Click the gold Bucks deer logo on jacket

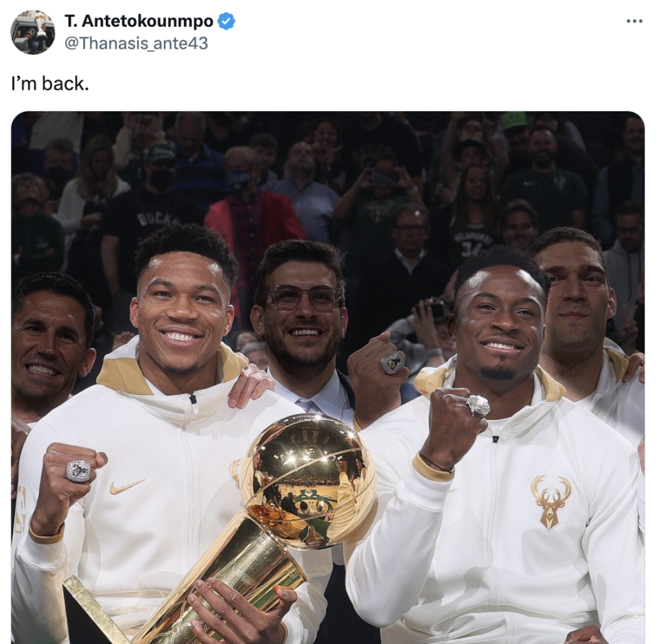coord(551,502)
